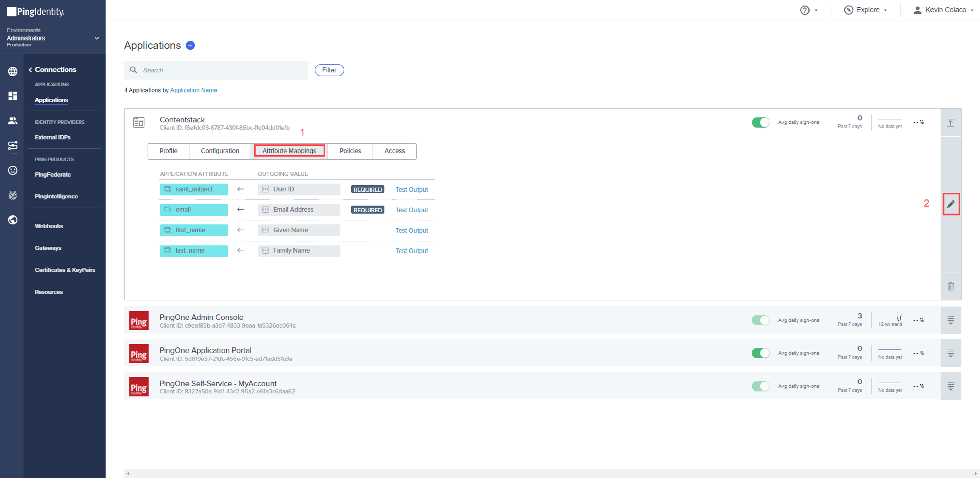Expand the PingOne Application Portal row

(x=951, y=353)
